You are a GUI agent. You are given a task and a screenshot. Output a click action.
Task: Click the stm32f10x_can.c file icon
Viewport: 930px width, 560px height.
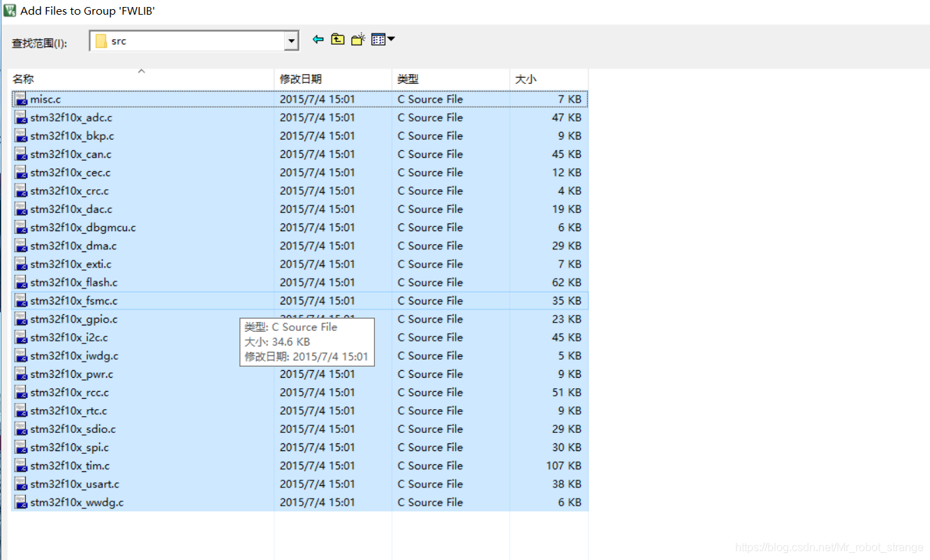pyautogui.click(x=21, y=154)
